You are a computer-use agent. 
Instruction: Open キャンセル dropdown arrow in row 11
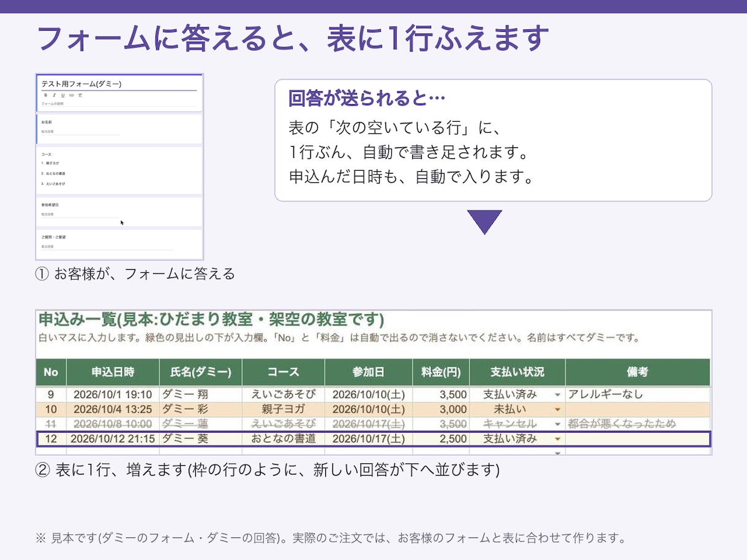point(557,424)
